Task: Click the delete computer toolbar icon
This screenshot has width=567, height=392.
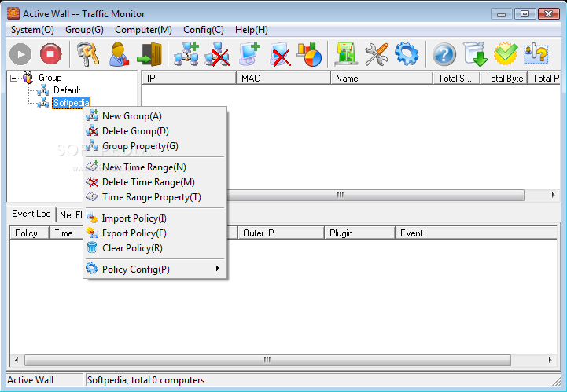Action: (280, 54)
